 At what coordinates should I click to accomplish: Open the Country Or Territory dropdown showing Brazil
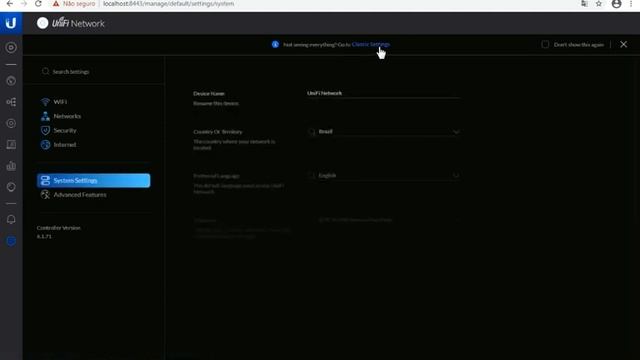pyautogui.click(x=384, y=132)
